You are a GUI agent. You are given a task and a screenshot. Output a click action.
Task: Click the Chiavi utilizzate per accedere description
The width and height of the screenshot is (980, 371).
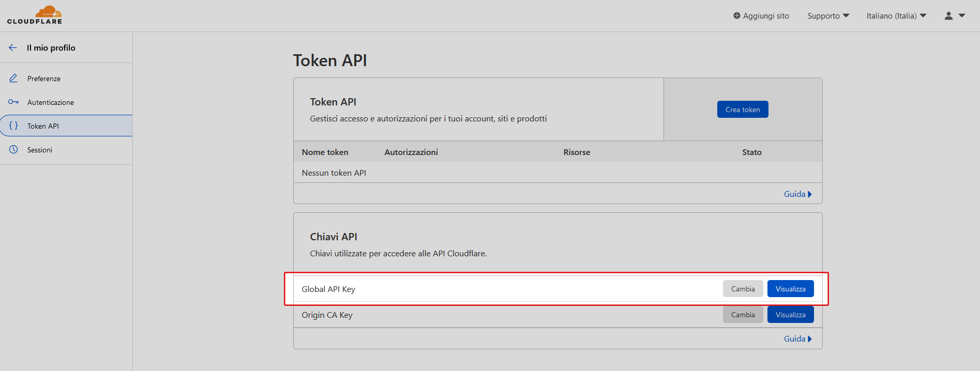click(398, 253)
